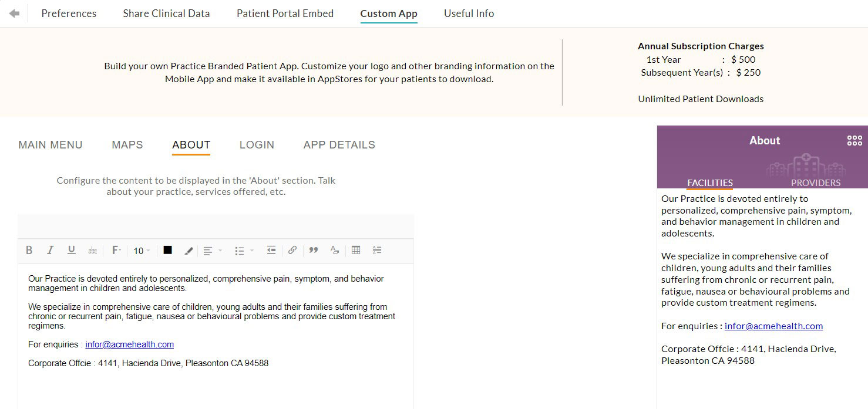Expand the bullet list dropdown
The image size is (868, 409).
244,251
